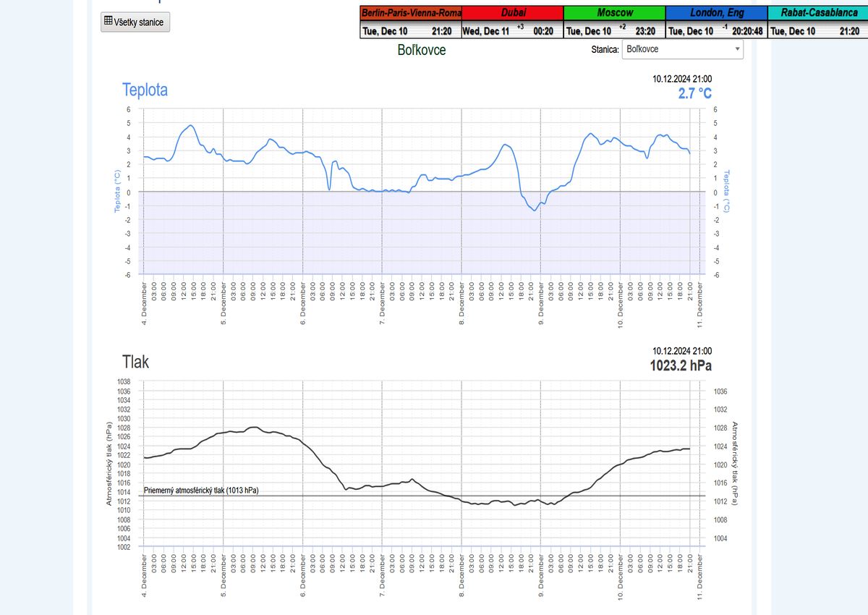Click the green Boľkovce station heading
The height and width of the screenshot is (615, 868).
(x=422, y=50)
